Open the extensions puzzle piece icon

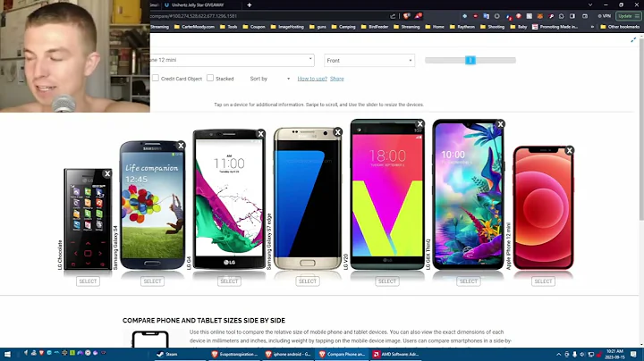(562, 16)
